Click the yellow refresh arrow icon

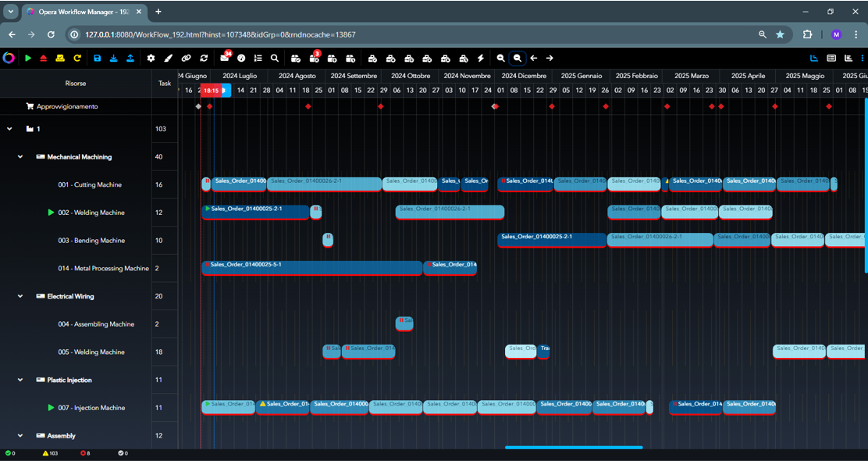[77, 59]
